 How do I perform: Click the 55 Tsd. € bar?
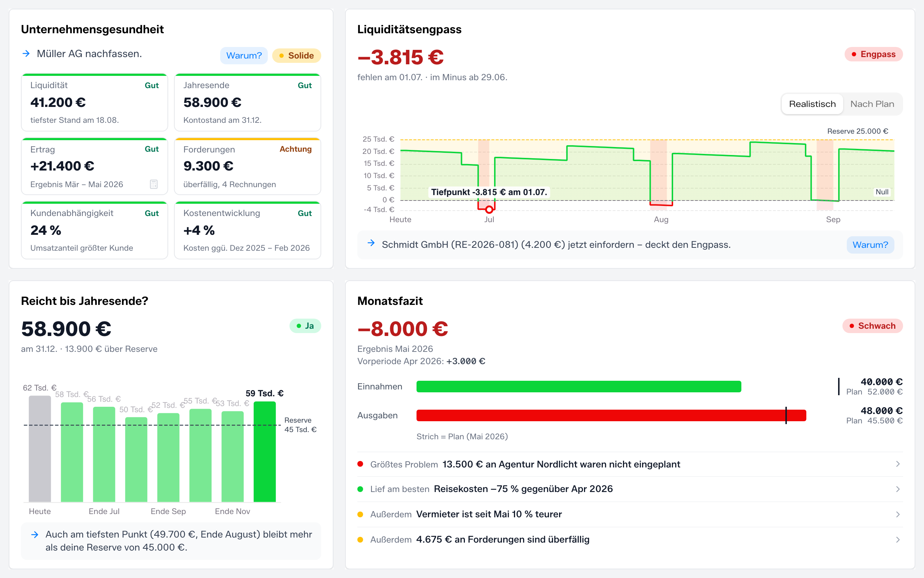coord(200,455)
